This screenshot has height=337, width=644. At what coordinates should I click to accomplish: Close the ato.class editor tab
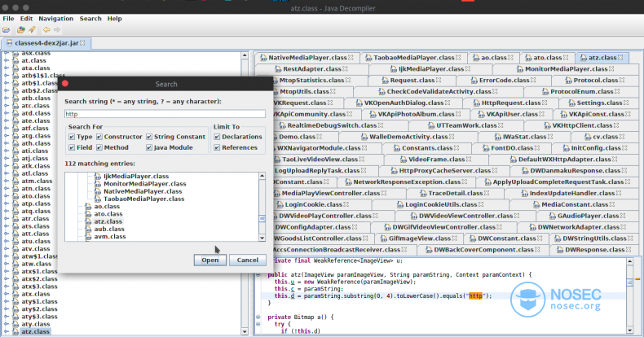click(566, 58)
